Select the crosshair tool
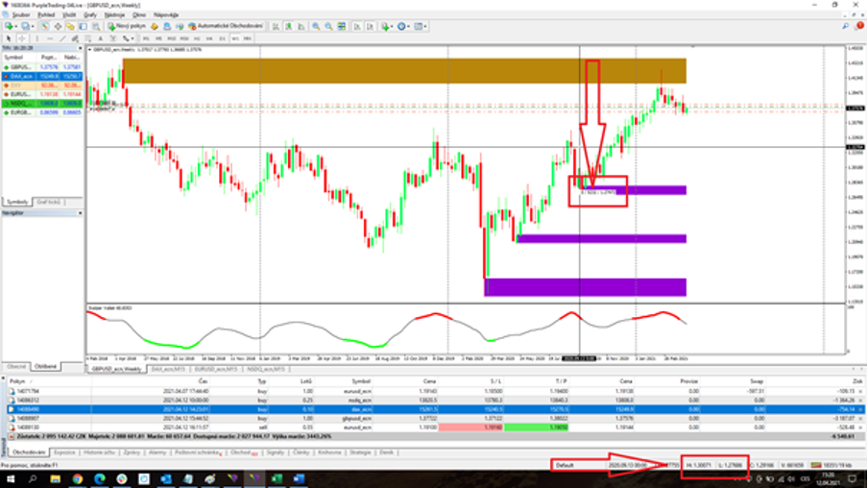The height and width of the screenshot is (488, 868). coord(22,38)
